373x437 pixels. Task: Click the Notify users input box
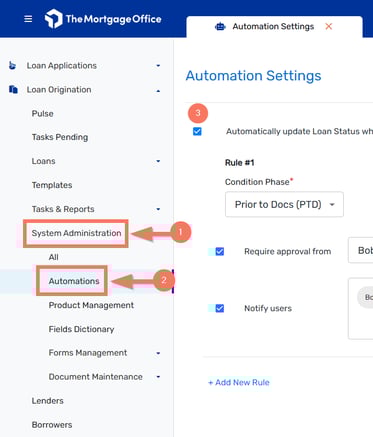point(360,309)
